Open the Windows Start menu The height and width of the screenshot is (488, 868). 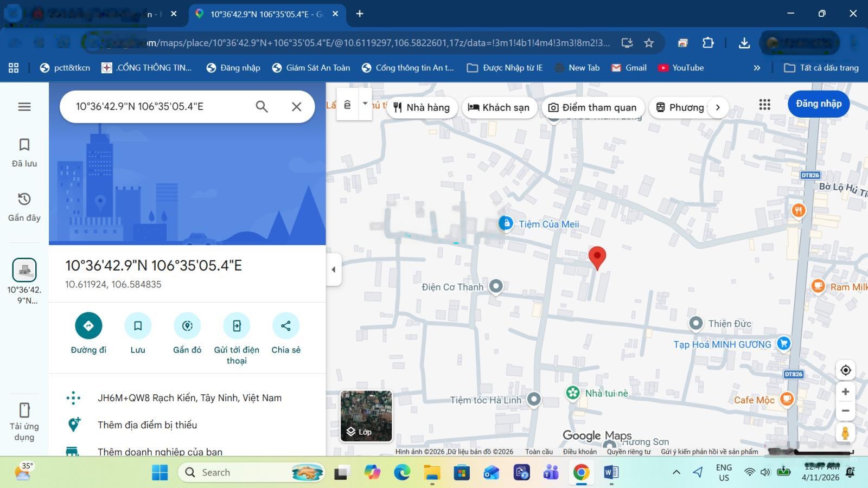[x=159, y=472]
